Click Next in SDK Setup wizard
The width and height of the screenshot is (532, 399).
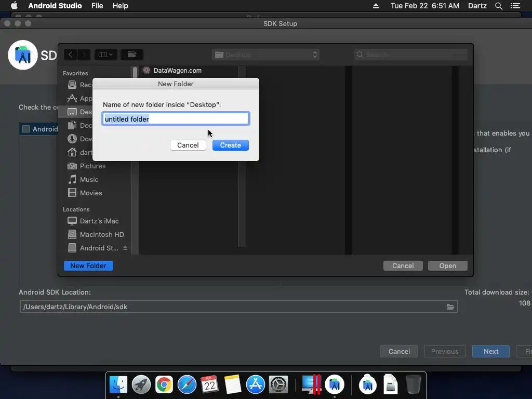coord(491,352)
